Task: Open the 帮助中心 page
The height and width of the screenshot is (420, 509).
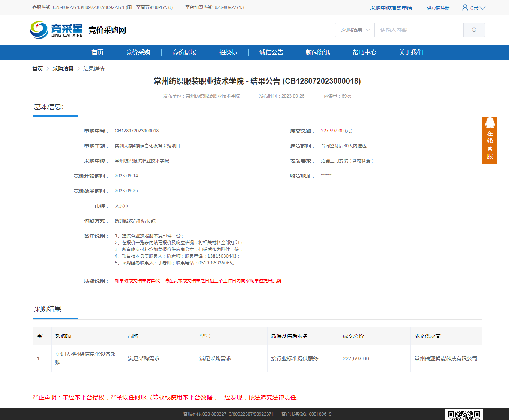Action: 364,52
